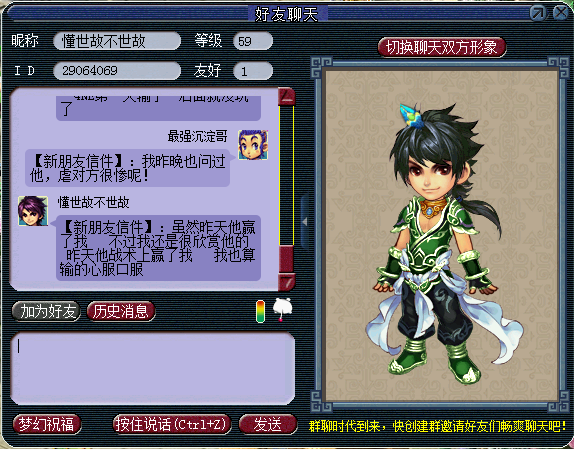The width and height of the screenshot is (574, 449).
Task: Collapse the character panel with side arrow
Action: (x=305, y=221)
